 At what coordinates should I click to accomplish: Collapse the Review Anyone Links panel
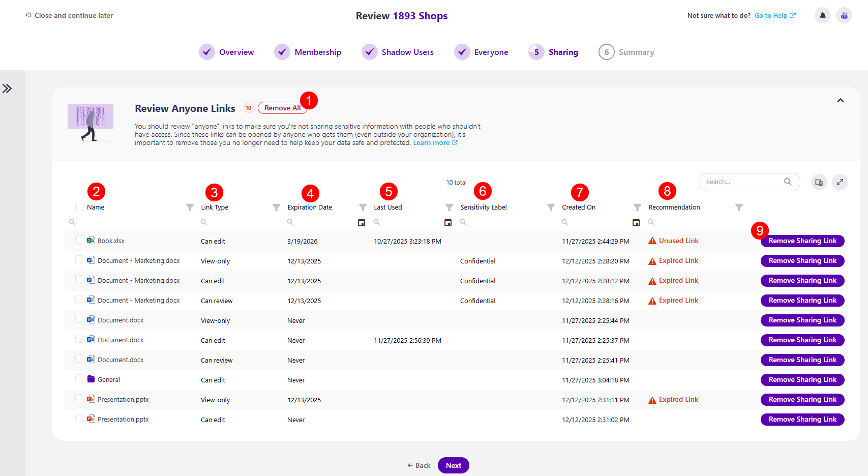(841, 100)
